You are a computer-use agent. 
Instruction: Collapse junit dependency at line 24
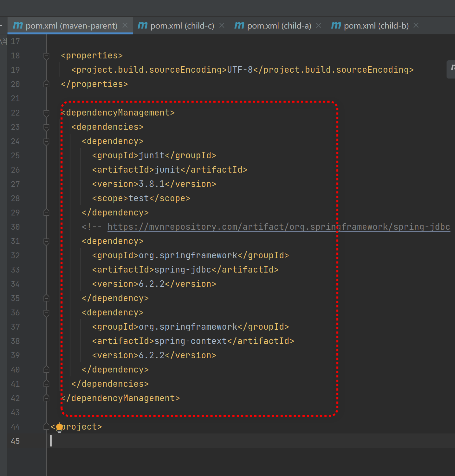click(x=46, y=141)
